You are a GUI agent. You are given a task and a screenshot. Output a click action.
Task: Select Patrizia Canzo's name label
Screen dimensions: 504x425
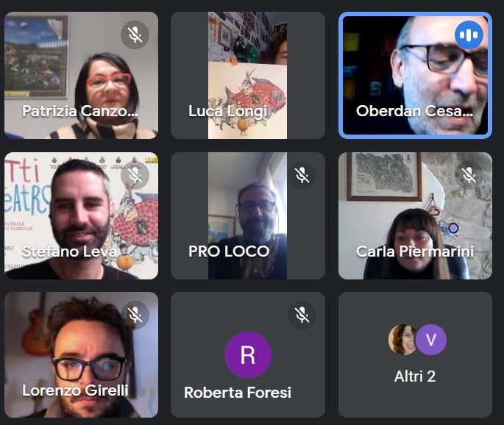click(80, 111)
